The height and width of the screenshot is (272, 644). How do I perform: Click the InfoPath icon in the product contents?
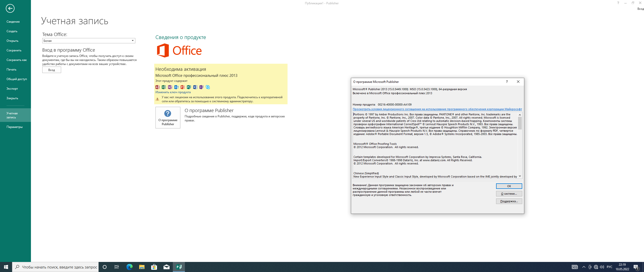click(x=202, y=87)
